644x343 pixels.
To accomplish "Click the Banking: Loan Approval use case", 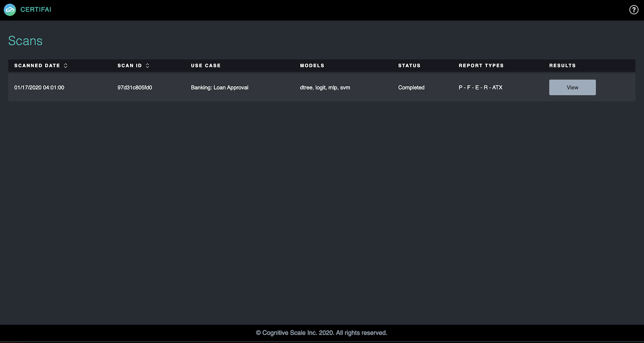I will [x=219, y=87].
